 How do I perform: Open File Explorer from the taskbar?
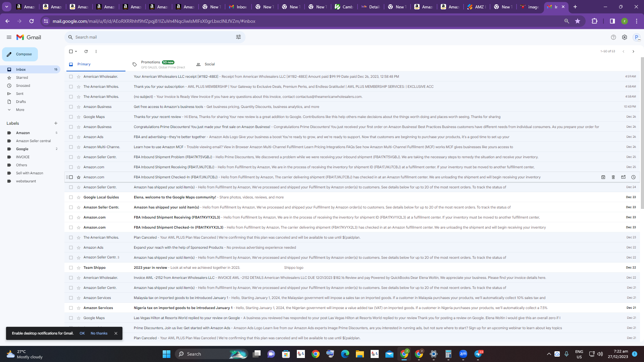(x=360, y=354)
